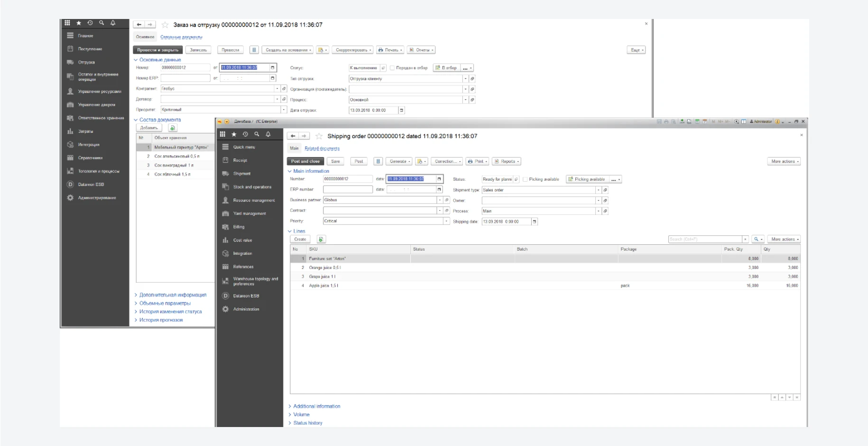Click search magnifier in front window sidebar
Image resolution: width=868 pixels, height=446 pixels.
pos(257,134)
